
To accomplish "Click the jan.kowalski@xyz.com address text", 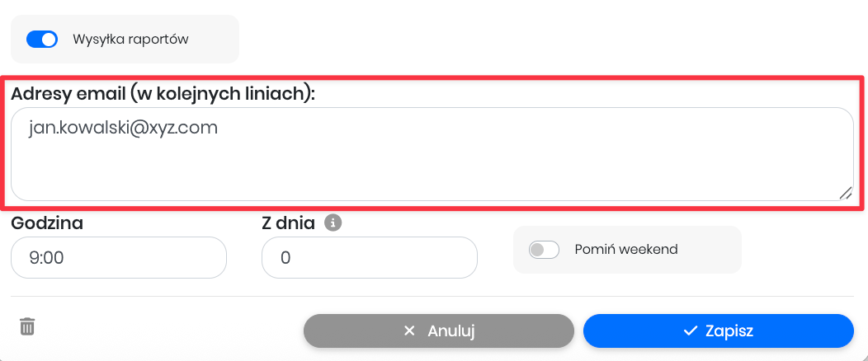I will (123, 128).
